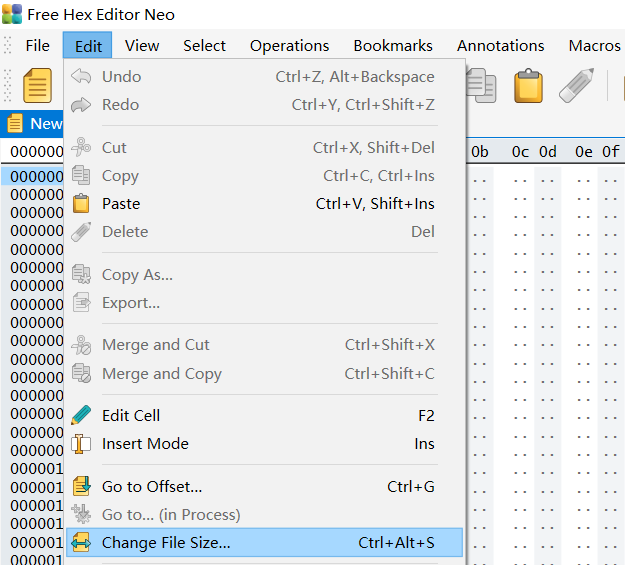The height and width of the screenshot is (565, 625).
Task: Open the Operations menu
Action: pyautogui.click(x=289, y=45)
